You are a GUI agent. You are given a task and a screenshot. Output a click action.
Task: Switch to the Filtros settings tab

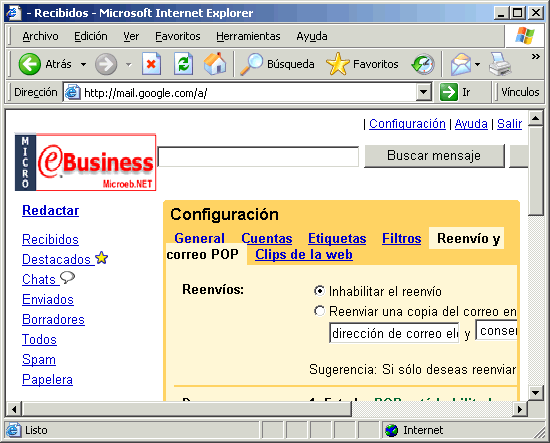(401, 239)
